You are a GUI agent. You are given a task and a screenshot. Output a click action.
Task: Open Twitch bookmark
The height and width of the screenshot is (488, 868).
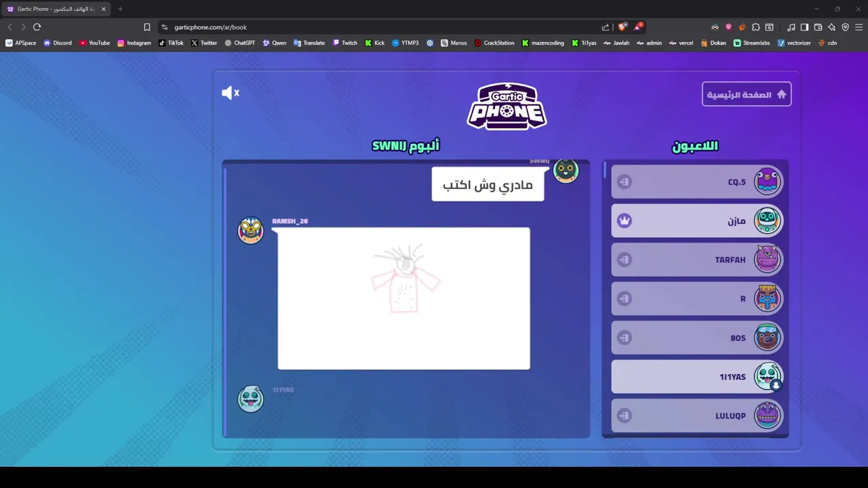[x=344, y=43]
